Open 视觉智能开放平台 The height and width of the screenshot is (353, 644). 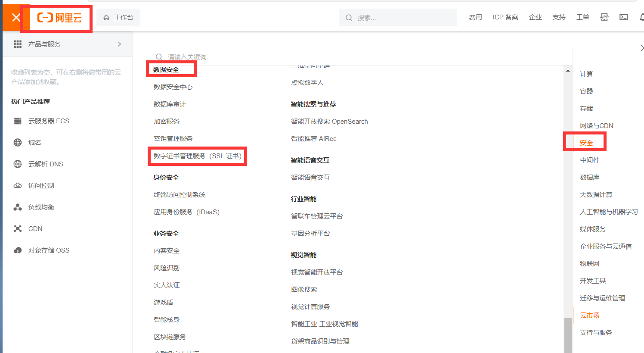(x=317, y=272)
